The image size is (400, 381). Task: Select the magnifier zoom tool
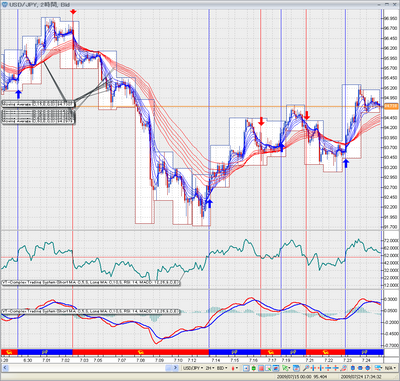tap(305, 368)
